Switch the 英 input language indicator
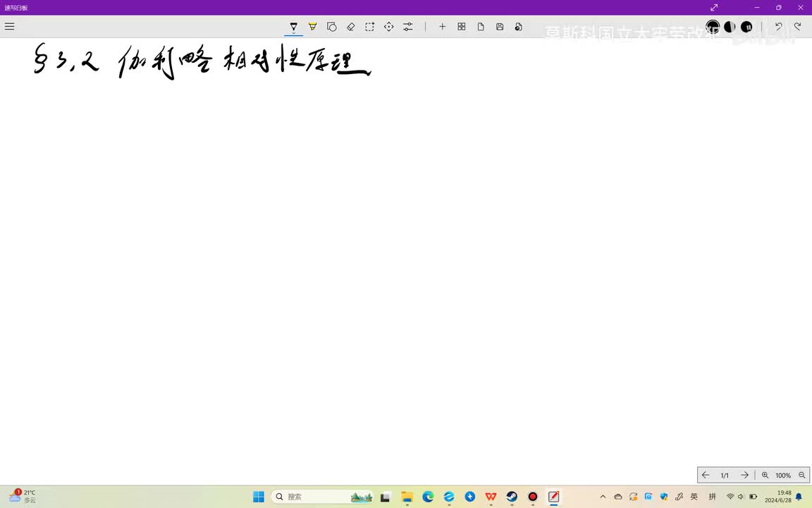 click(694, 497)
